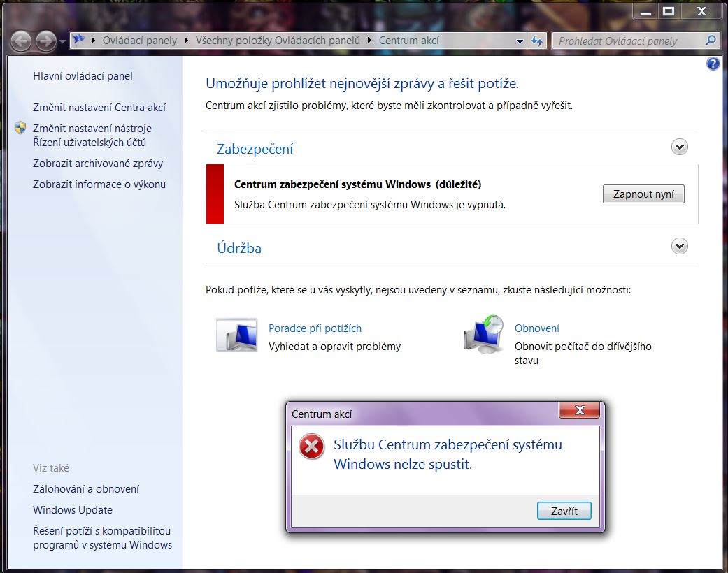Select Ovládací panely breadcrumb item

tap(140, 41)
